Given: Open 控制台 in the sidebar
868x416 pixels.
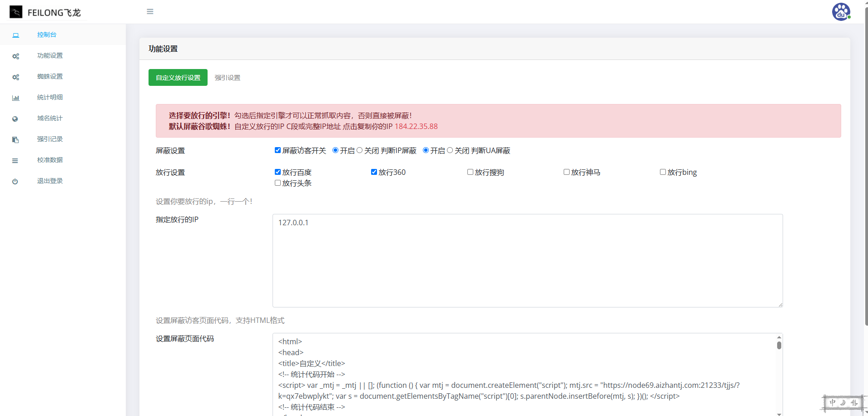Looking at the screenshot, I should coord(47,35).
